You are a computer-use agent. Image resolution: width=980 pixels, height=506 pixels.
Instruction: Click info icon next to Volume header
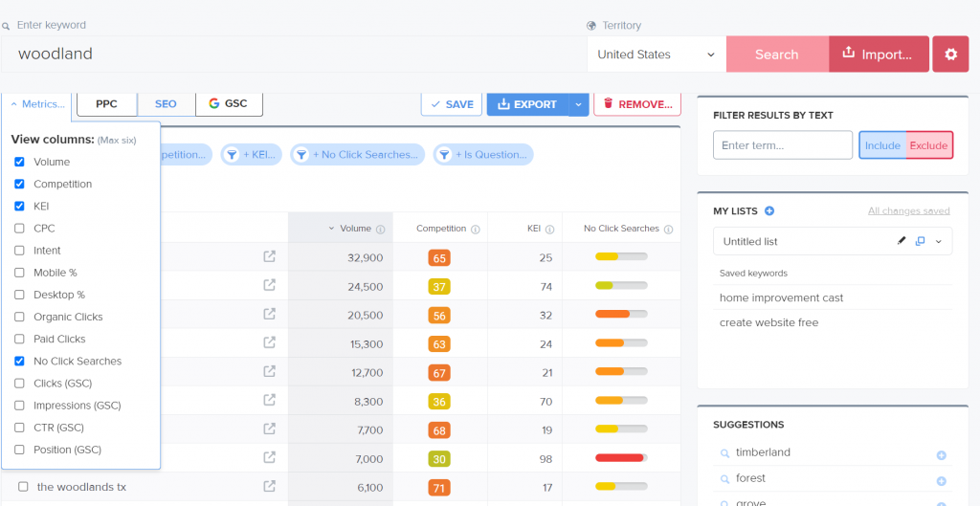[x=381, y=230]
